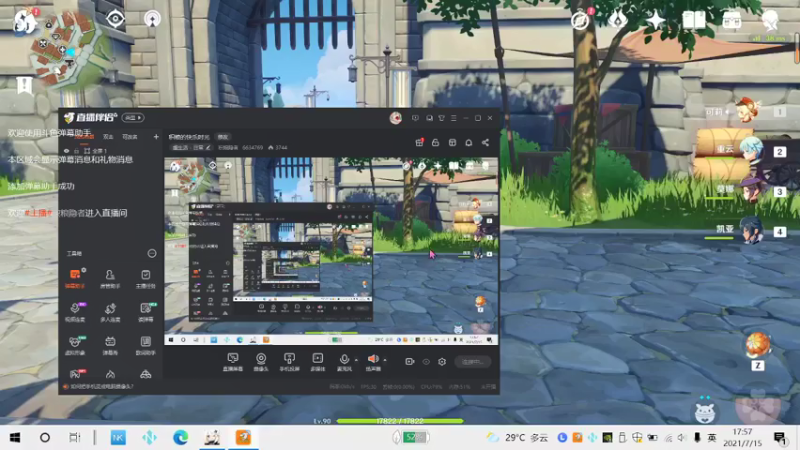This screenshot has height=450, width=800.
Task: Open the flame hot-activity tool
Action: 110,374
